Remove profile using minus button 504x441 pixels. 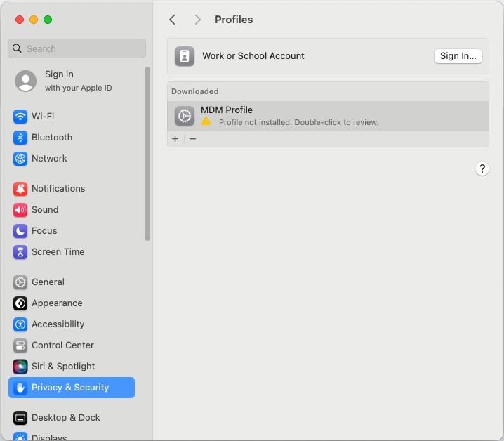tap(192, 139)
